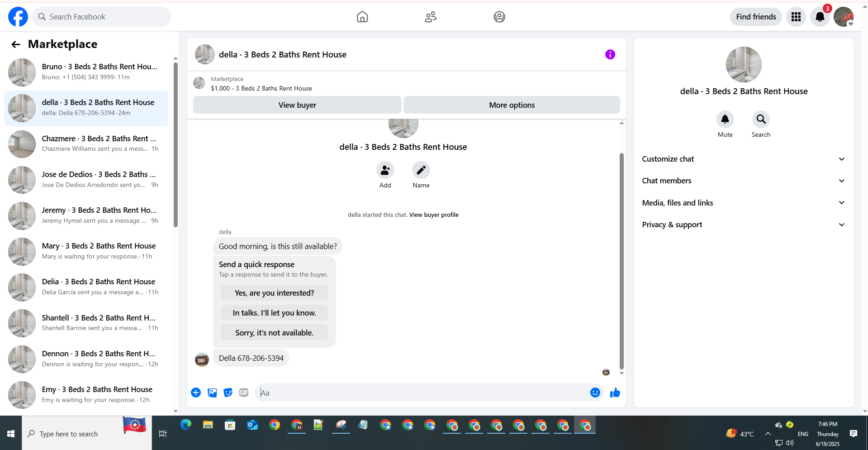Follow the View buyer profile link
Viewport: 868px width, 450px height.
pyautogui.click(x=434, y=215)
